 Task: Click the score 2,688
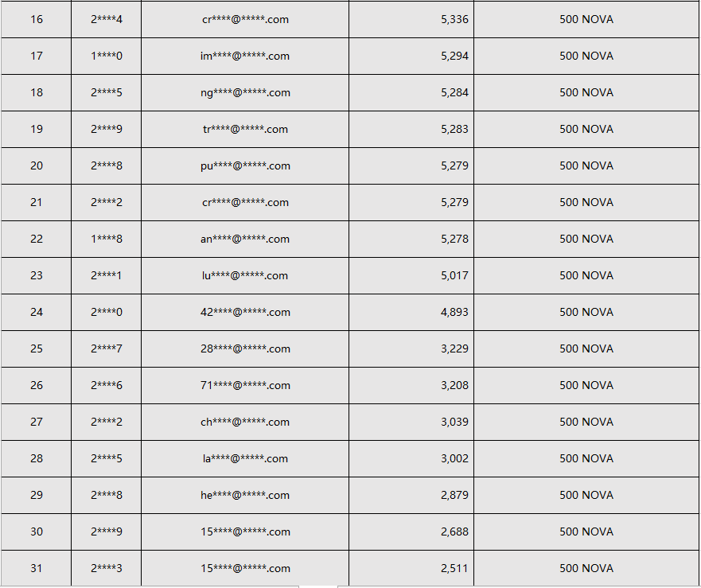(454, 532)
